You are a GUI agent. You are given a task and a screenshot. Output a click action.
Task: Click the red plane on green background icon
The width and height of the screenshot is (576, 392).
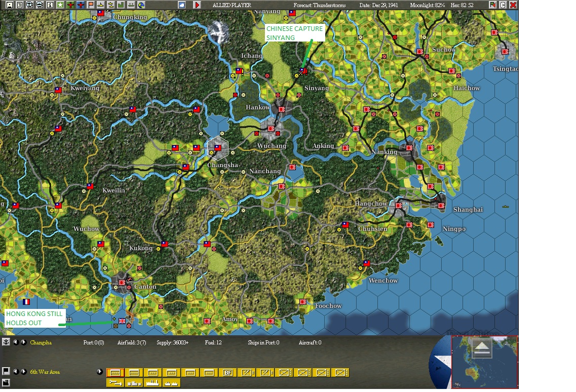coord(70,5)
